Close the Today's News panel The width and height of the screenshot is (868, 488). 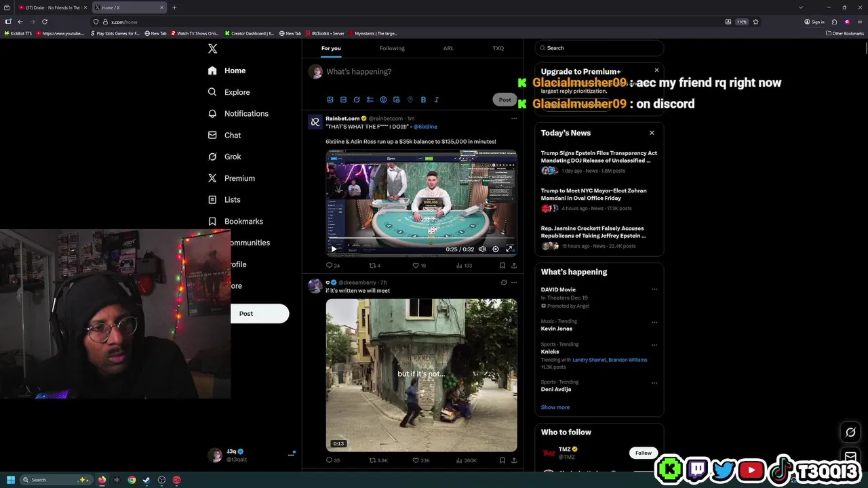tap(652, 133)
